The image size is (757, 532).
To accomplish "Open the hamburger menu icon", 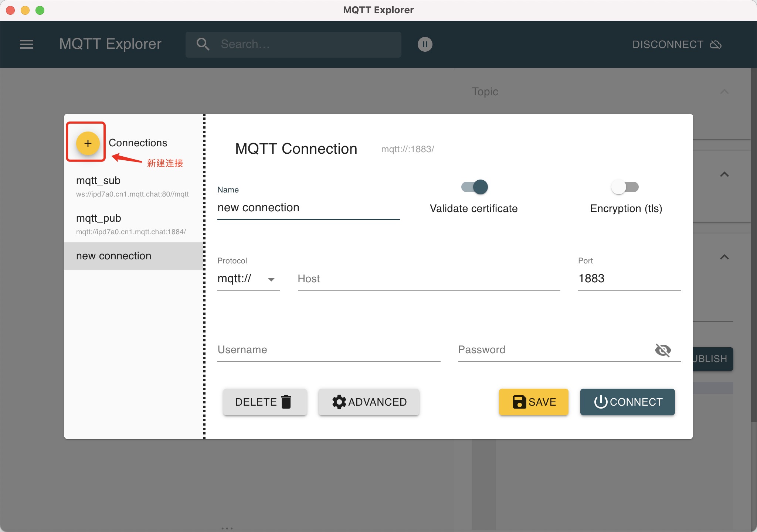I will pos(27,44).
